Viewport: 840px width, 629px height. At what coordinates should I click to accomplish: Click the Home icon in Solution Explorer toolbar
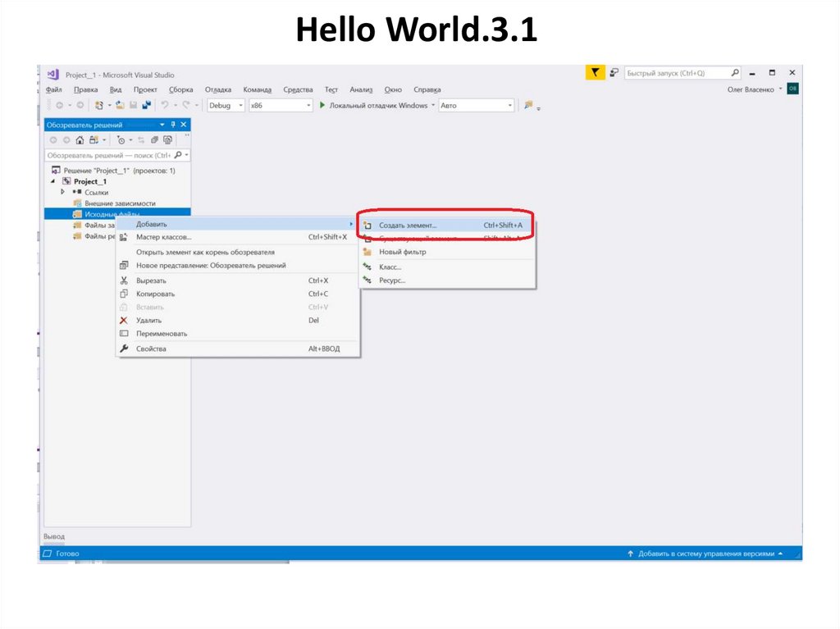pyautogui.click(x=80, y=140)
